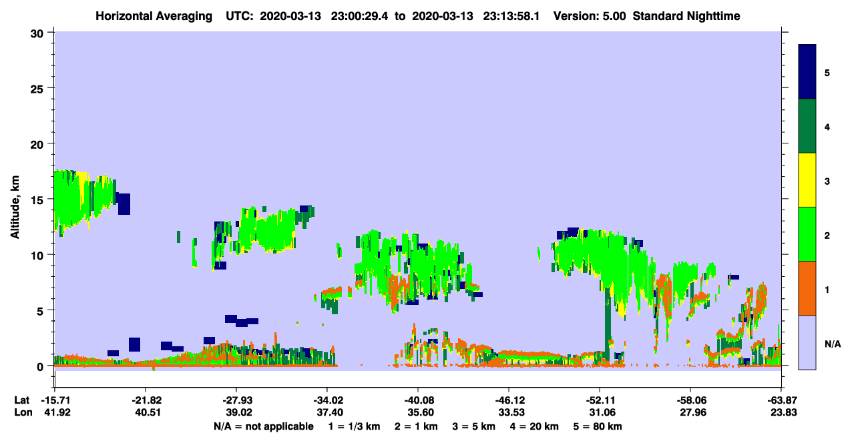Click latitude value -40.08

pyautogui.click(x=417, y=400)
